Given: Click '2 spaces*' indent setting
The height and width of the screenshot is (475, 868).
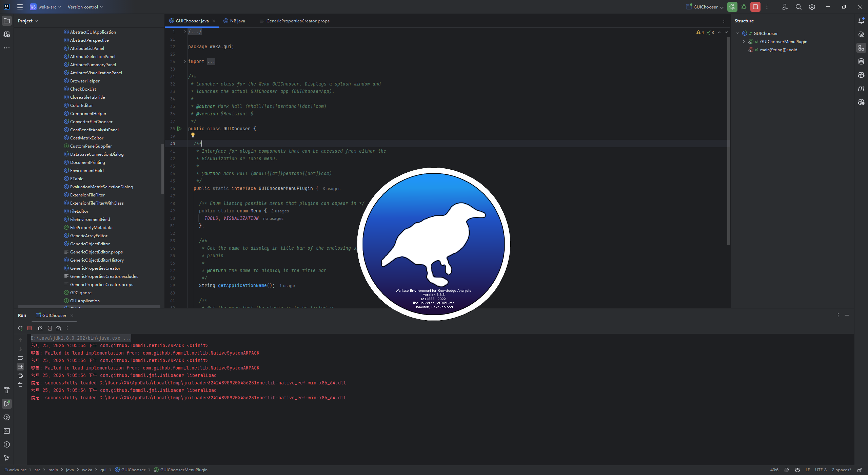Looking at the screenshot, I should pyautogui.click(x=841, y=470).
